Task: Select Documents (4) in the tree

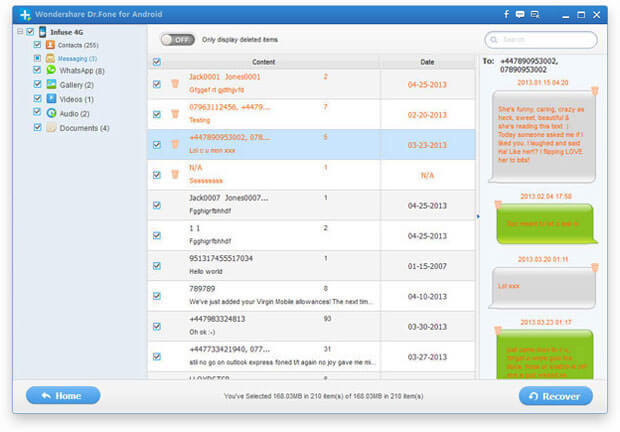Action: [85, 128]
